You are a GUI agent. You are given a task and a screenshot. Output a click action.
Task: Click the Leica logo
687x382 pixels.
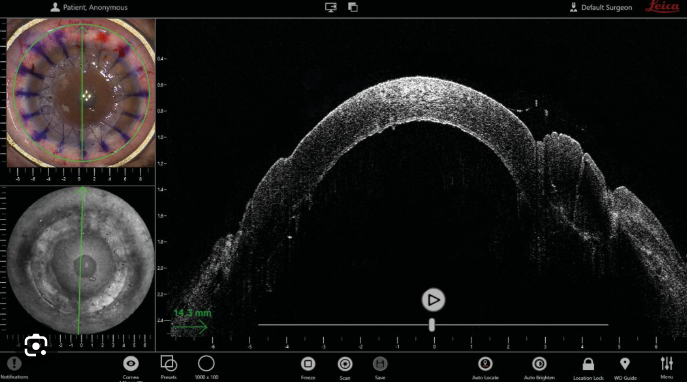click(662, 7)
